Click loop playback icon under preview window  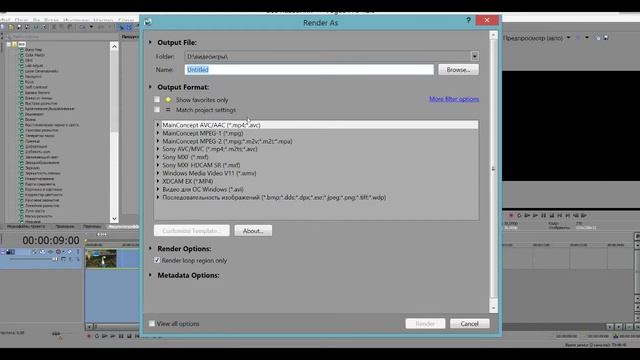coord(519,215)
